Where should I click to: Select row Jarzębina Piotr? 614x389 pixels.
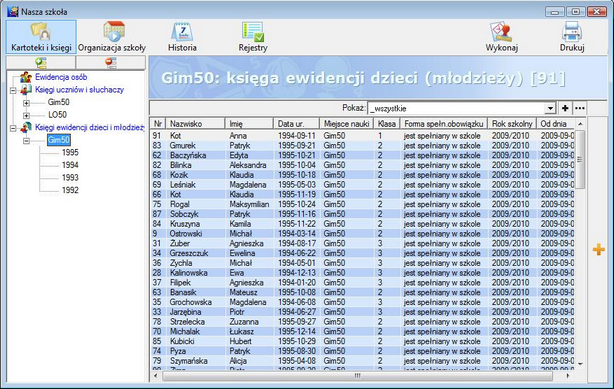(x=363, y=312)
